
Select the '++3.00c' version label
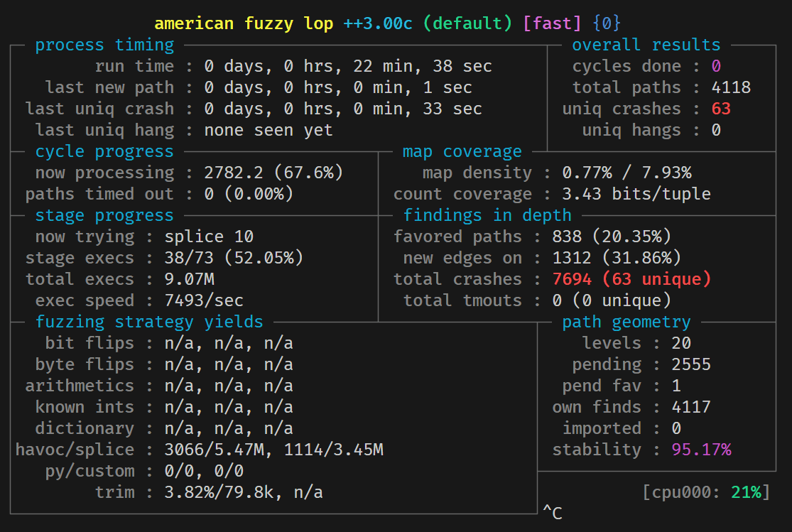point(378,23)
